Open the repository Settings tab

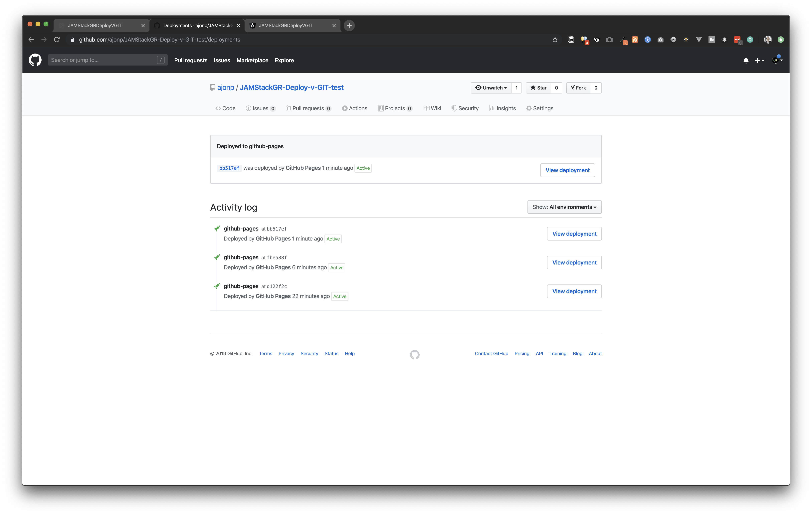pos(539,108)
